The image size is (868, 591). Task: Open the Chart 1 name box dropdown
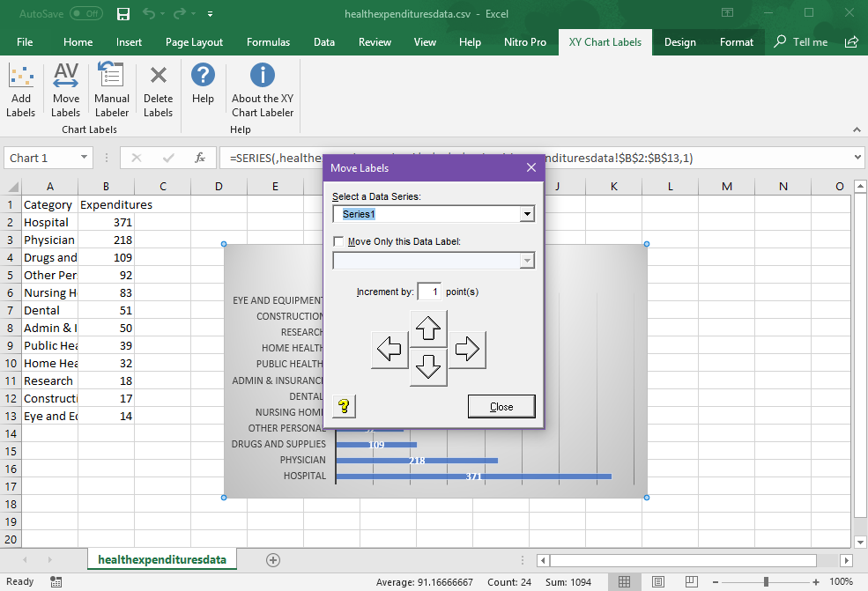[82, 157]
